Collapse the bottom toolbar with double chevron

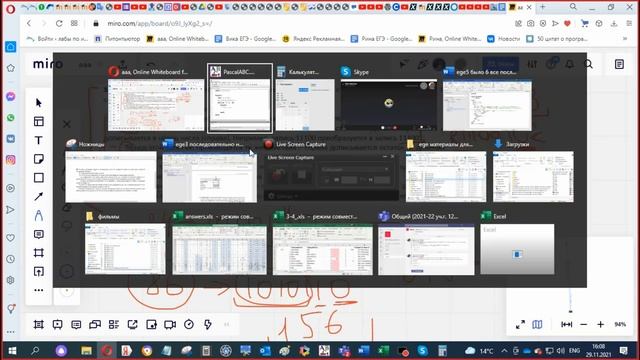(227, 324)
